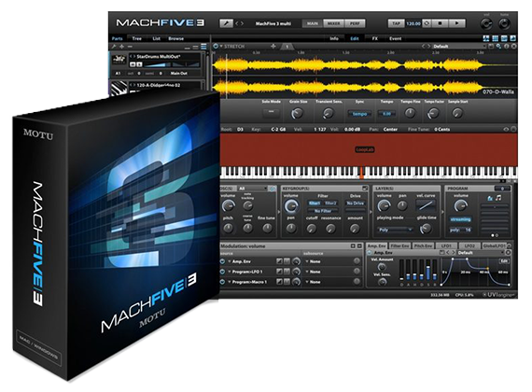
Task: Switch to the Info tab
Action: (334, 38)
